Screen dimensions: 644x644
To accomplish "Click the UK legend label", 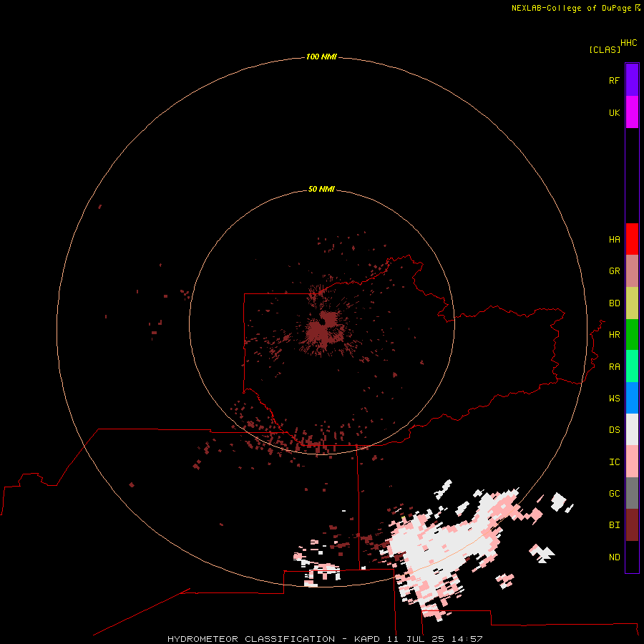I will point(615,112).
